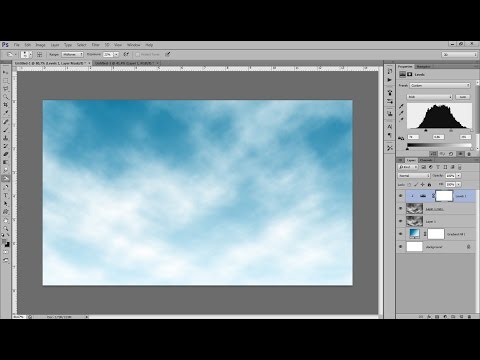Open the Levels Preset dropdown
Screen dimensions: 480x360
point(440,86)
